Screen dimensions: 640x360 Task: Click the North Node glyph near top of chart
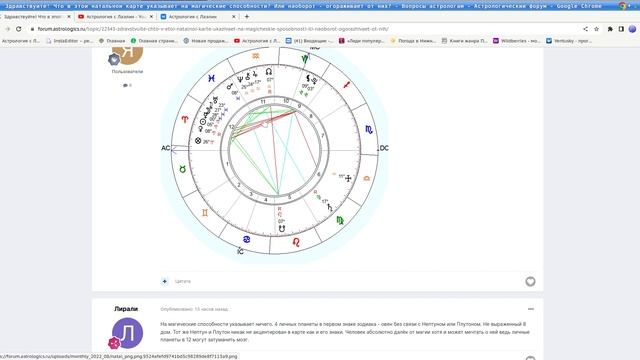(x=269, y=71)
